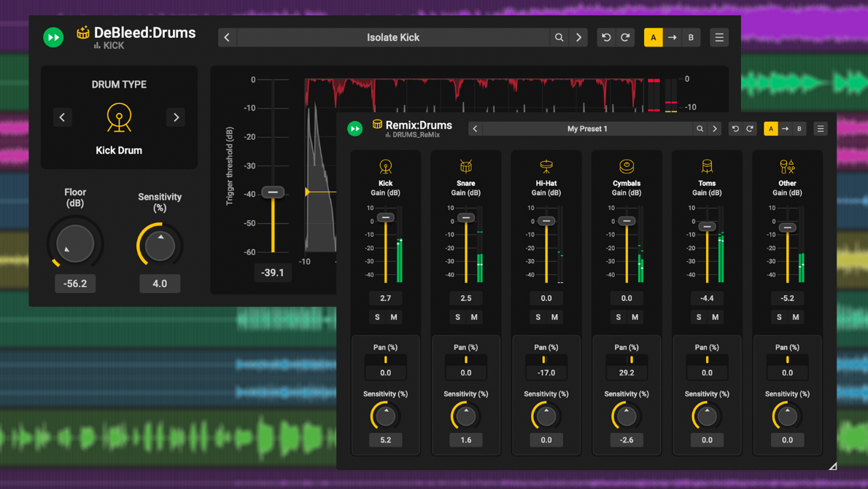Solo the Kick channel
The image size is (868, 489).
pyautogui.click(x=378, y=317)
